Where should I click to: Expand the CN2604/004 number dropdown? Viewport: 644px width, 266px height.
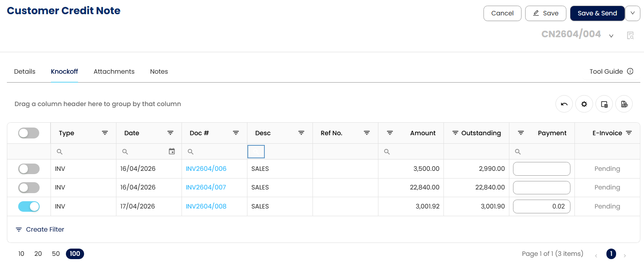coord(611,36)
